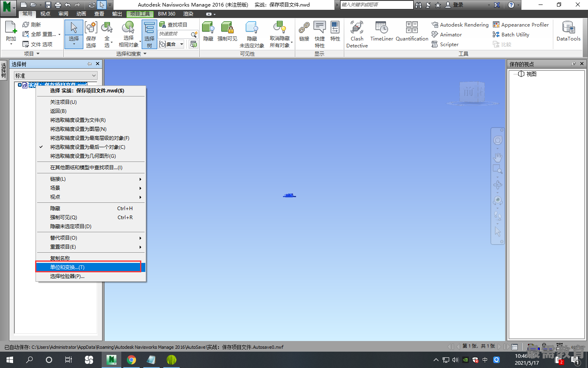Screen dimensions: 588x368
Task: Open the Animator tool
Action: click(x=447, y=34)
